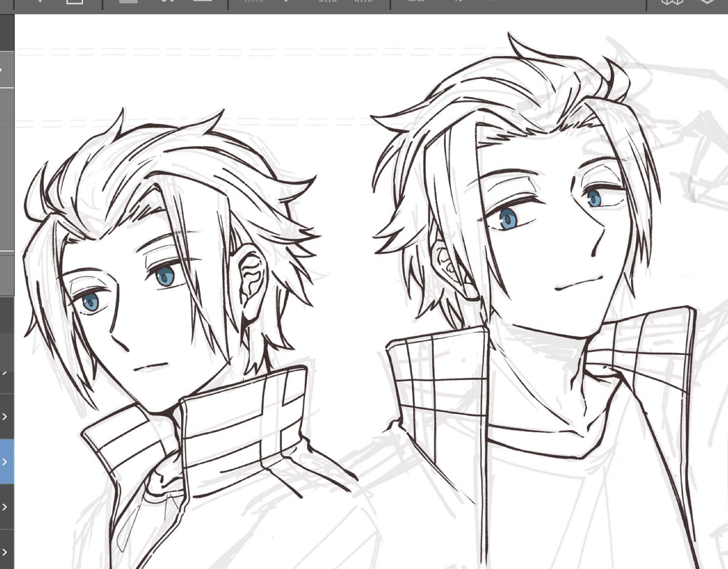Expand the chevron row just below the blue highlighted row
The height and width of the screenshot is (569, 728).
5,507
